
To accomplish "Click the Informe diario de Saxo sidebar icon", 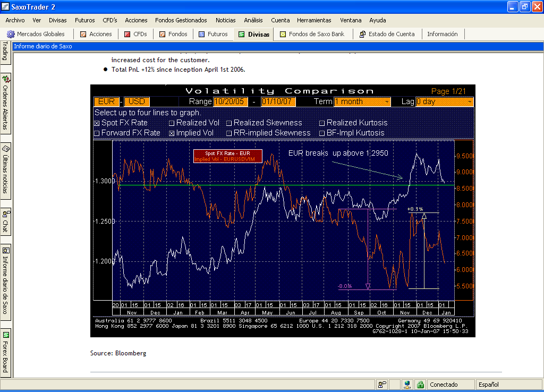I will point(6,251).
